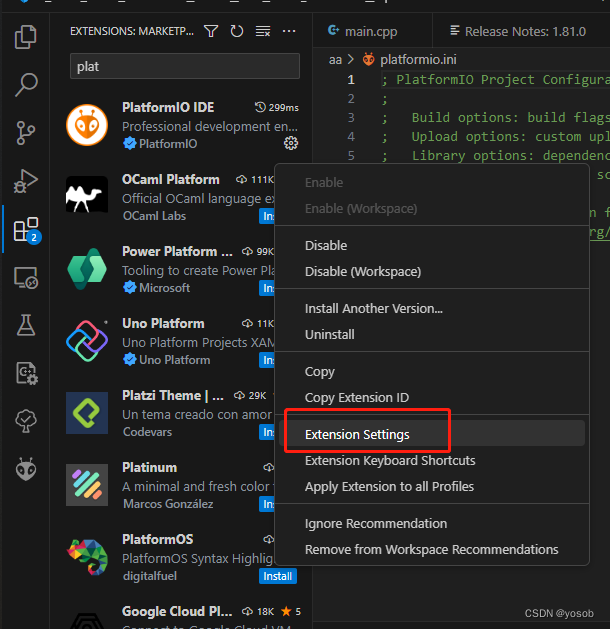Viewport: 610px width, 629px height.
Task: Open Extension Settings
Action: pos(432,434)
